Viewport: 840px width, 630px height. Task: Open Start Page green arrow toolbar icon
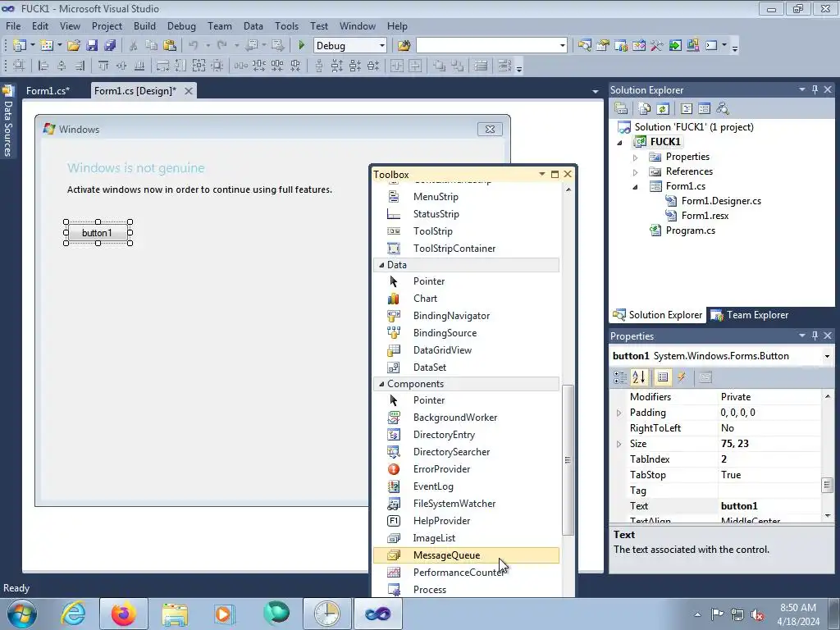[x=675, y=46]
